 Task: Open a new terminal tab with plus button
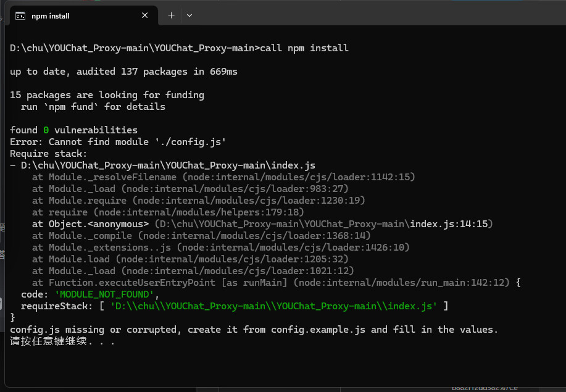[171, 15]
